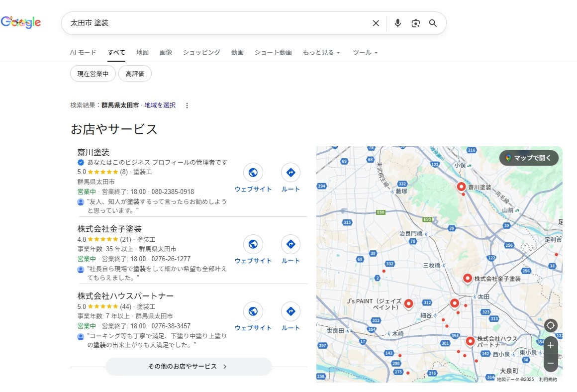Screen dimensions: 577x392
Task: Open Google Lens image search icon
Action: pyautogui.click(x=415, y=23)
